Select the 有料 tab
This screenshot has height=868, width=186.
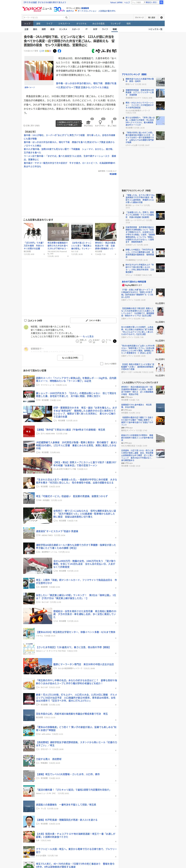pos(128,24)
